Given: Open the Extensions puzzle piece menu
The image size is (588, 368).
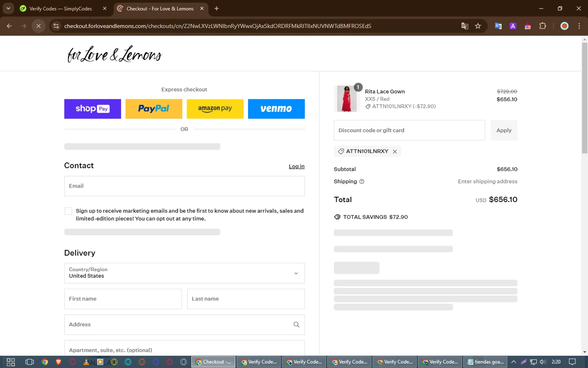Looking at the screenshot, I should (x=543, y=26).
